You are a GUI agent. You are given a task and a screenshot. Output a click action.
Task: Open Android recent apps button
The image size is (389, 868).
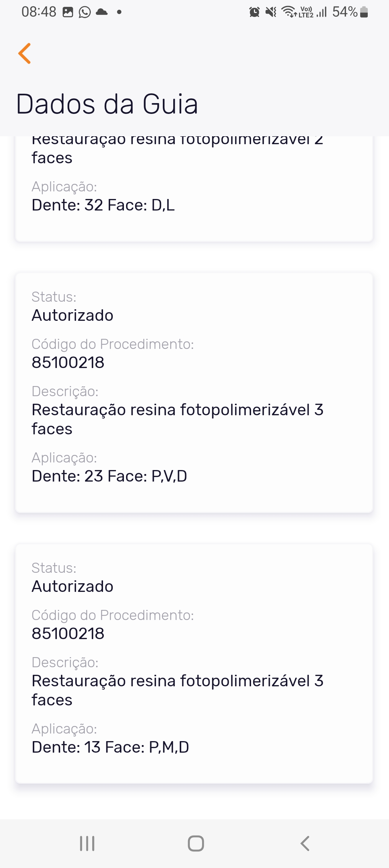pos(87,843)
